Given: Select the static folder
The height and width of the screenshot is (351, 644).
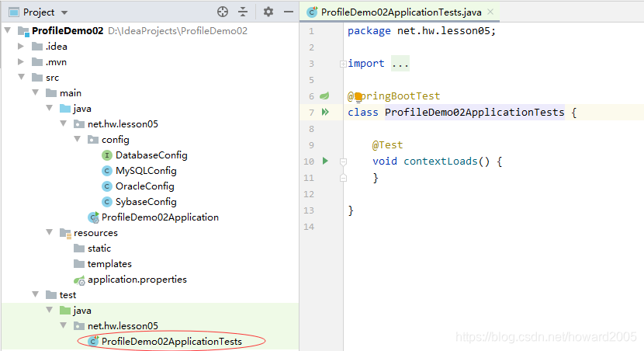Looking at the screenshot, I should [x=99, y=248].
